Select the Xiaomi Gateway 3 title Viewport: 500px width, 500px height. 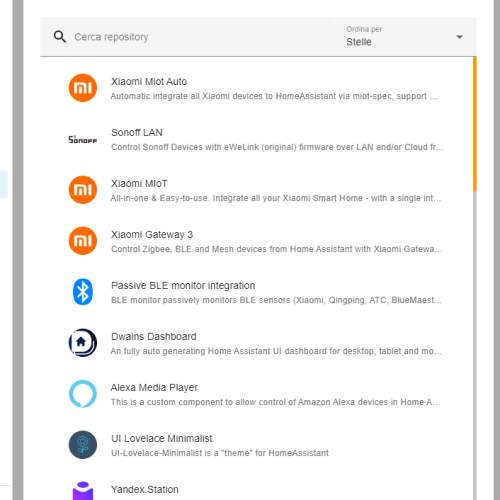152,235
